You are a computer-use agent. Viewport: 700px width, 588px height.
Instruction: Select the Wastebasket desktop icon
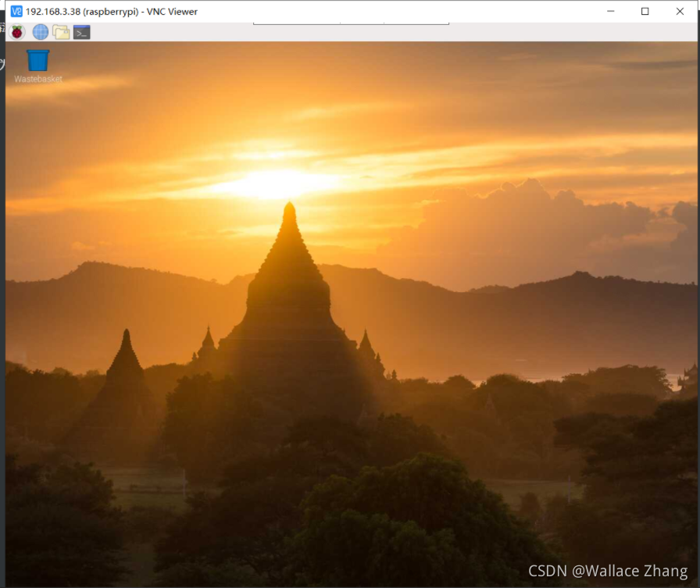click(38, 66)
